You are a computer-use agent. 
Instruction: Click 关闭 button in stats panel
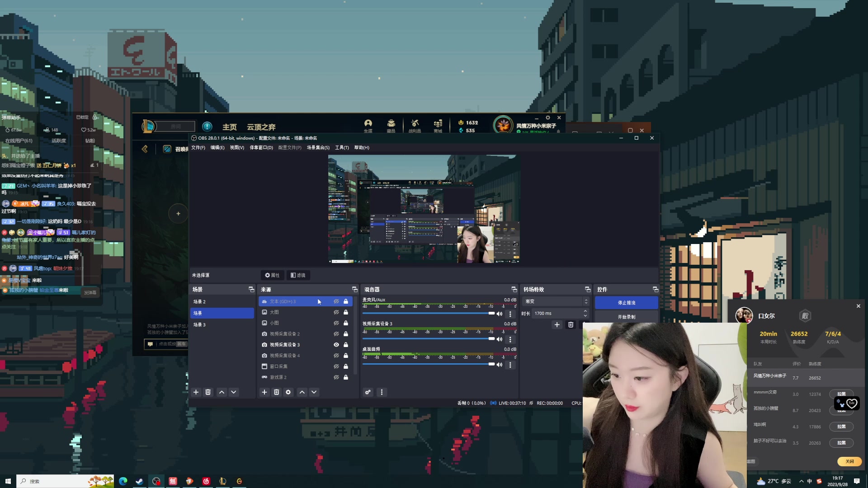pyautogui.click(x=849, y=461)
